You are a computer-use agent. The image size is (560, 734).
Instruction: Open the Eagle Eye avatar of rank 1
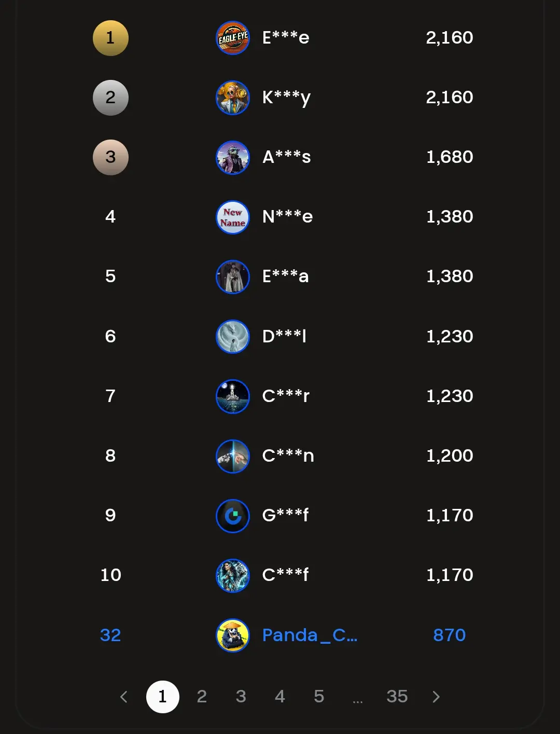pyautogui.click(x=233, y=38)
